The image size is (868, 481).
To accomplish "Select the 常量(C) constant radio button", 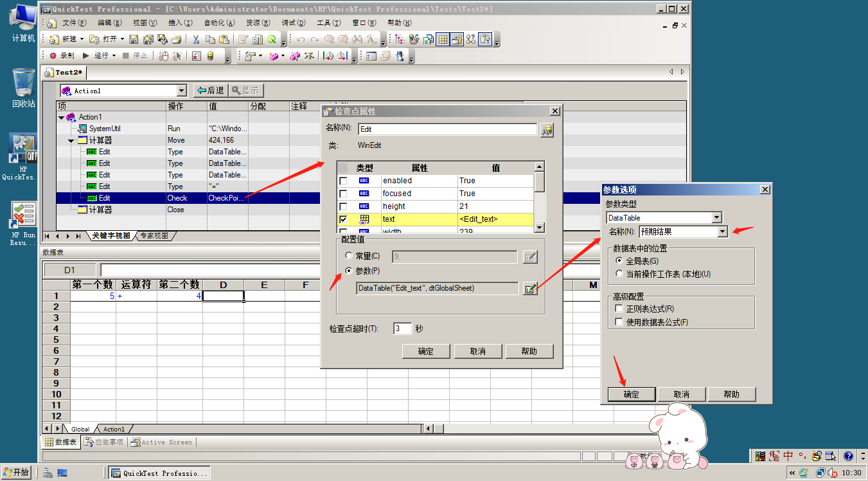I will pyautogui.click(x=350, y=257).
